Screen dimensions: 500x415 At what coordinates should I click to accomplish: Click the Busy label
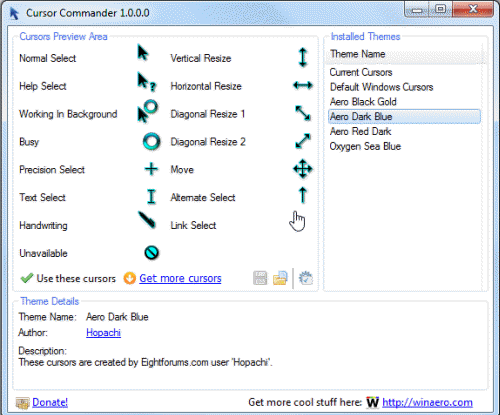click(x=29, y=142)
